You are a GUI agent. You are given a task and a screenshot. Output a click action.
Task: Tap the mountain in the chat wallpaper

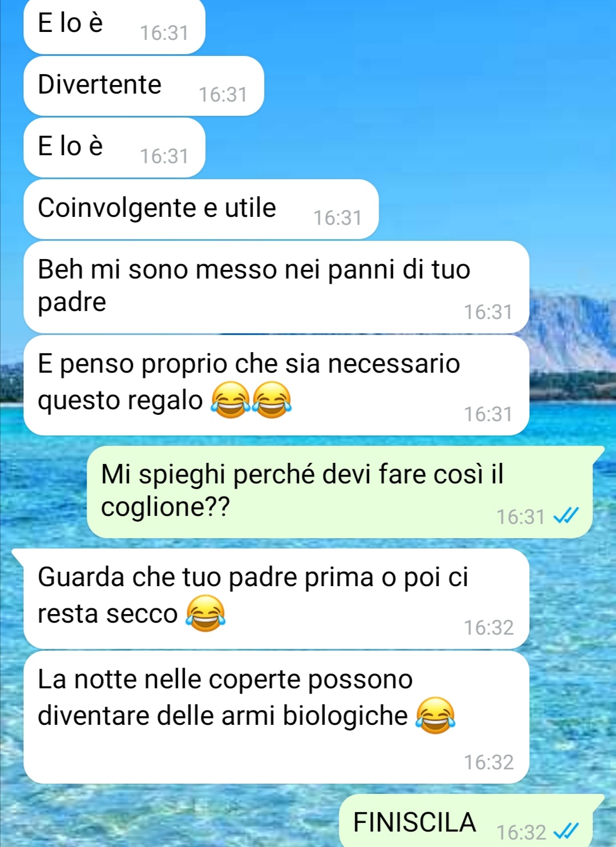pyautogui.click(x=570, y=332)
